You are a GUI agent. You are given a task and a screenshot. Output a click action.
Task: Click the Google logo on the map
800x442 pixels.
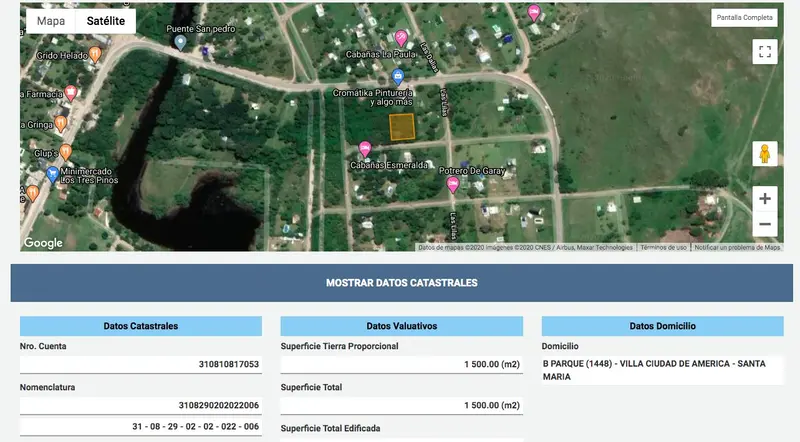pyautogui.click(x=43, y=243)
